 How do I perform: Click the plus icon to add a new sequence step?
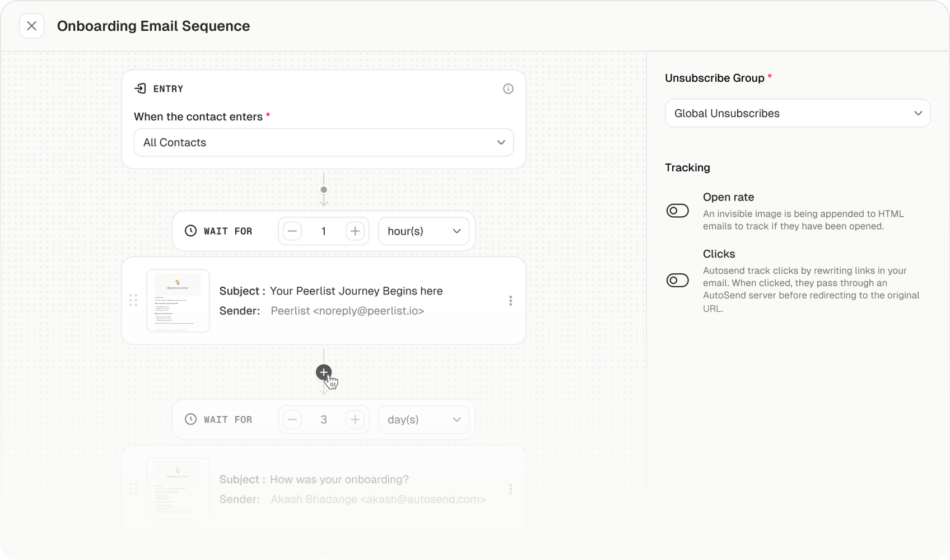324,372
